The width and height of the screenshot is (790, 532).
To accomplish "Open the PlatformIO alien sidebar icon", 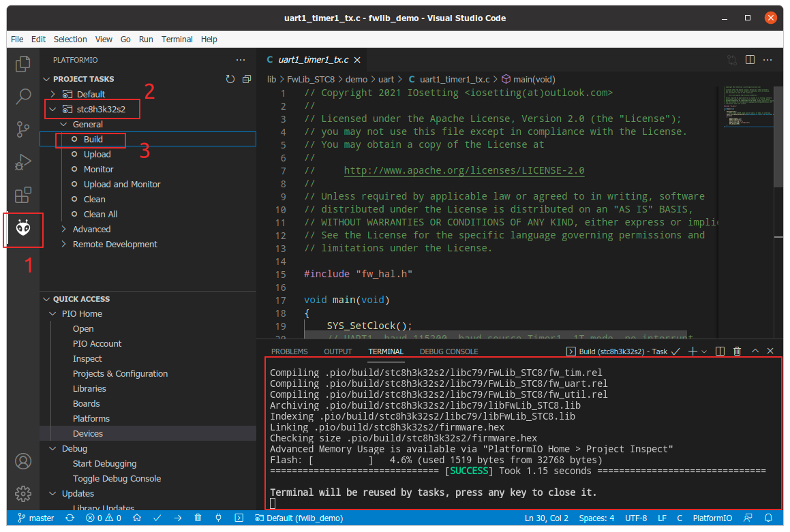I will [x=22, y=230].
